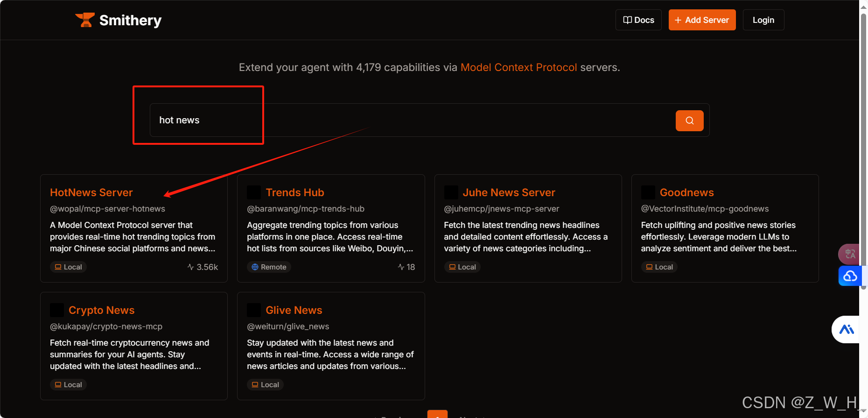Click the Trends Hub card thumbnail
The width and height of the screenshot is (868, 418).
tap(254, 192)
